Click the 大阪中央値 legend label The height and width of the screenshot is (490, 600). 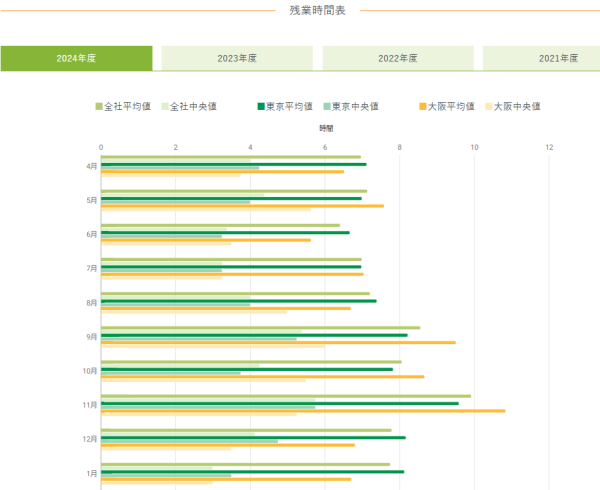[517, 106]
